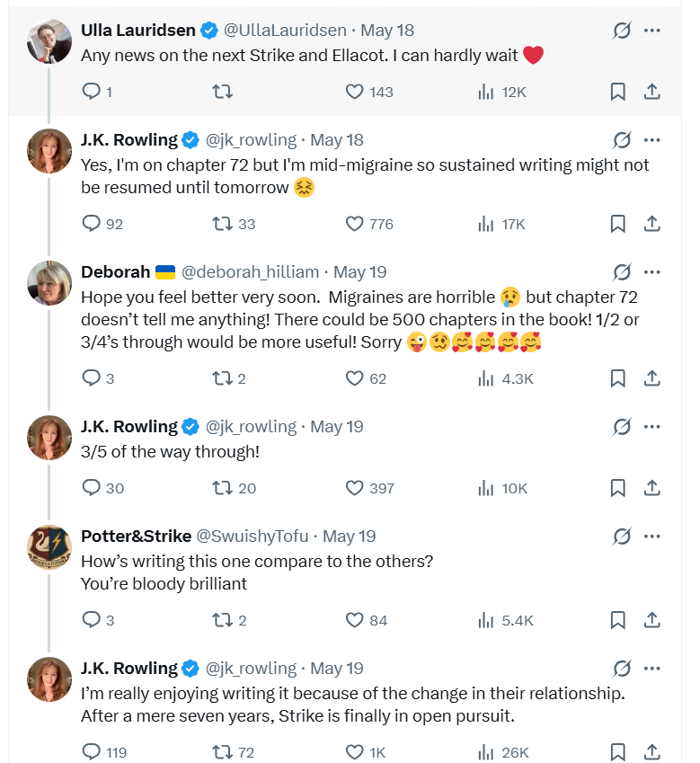Expand more options on Potter&Strike's tweet
The height and width of the screenshot is (763, 700).
click(x=651, y=537)
